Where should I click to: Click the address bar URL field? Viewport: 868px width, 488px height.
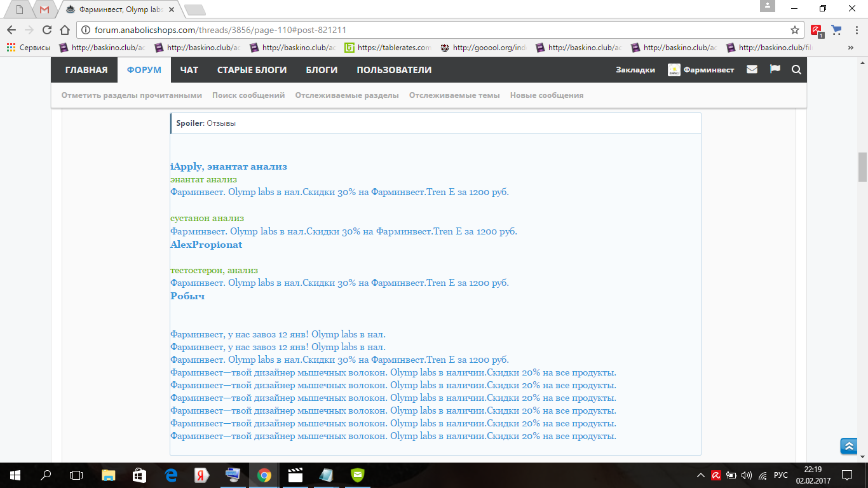432,30
